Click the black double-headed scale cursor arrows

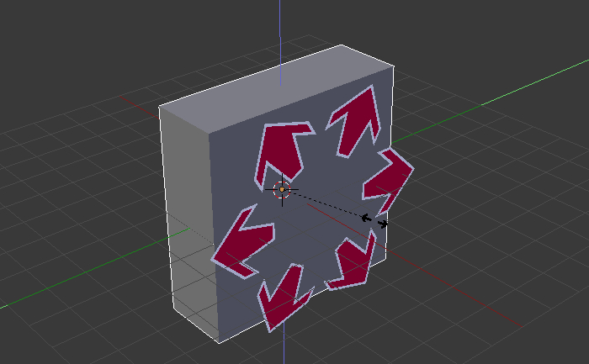[x=374, y=221]
